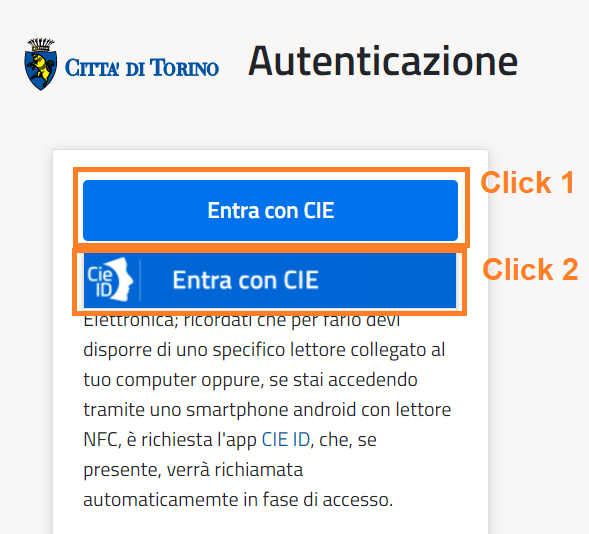The width and height of the screenshot is (589, 534).
Task: Click the Autenticazione page heading
Action: tap(383, 61)
